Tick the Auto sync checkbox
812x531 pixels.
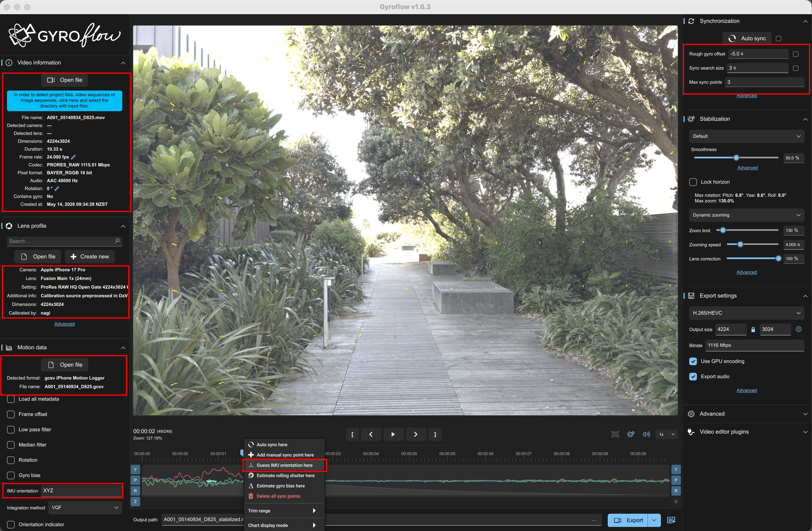pyautogui.click(x=779, y=39)
